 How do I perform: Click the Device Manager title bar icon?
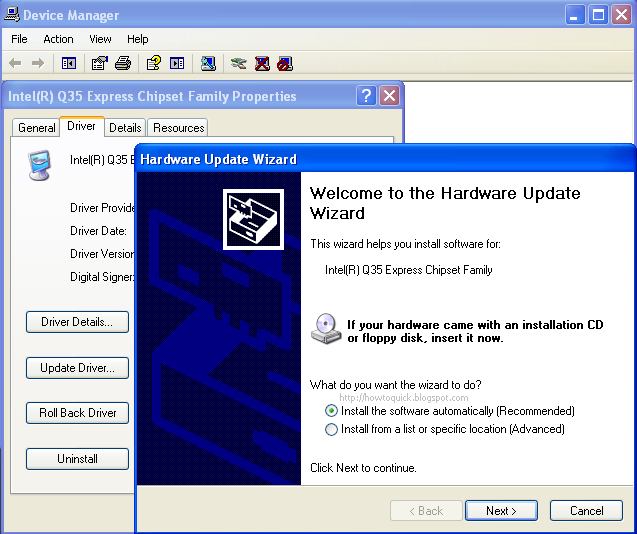[x=12, y=15]
